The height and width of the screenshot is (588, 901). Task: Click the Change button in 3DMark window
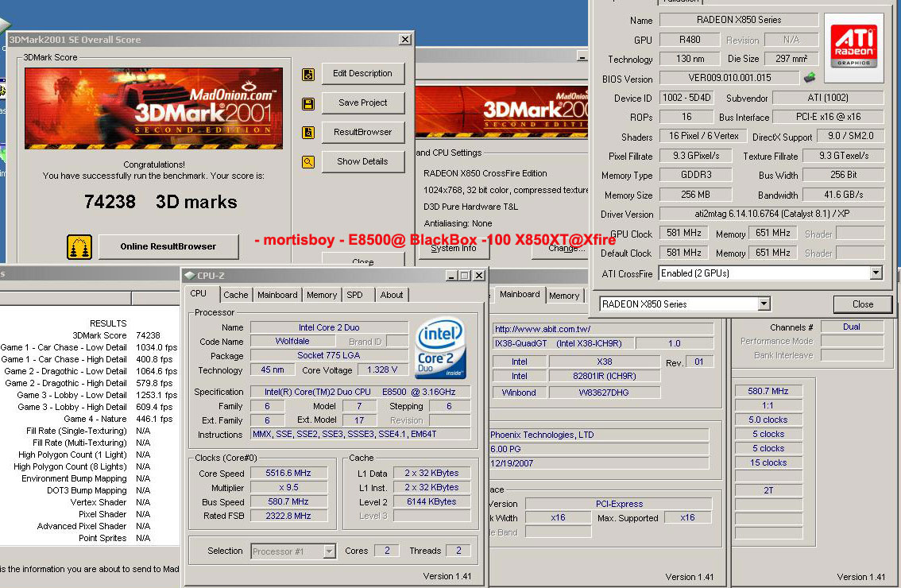566,248
